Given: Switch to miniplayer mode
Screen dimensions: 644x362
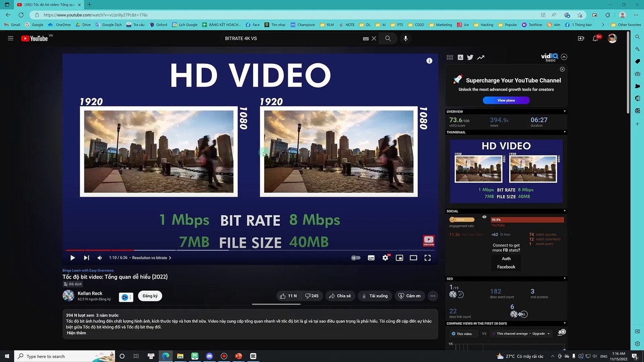Looking at the screenshot, I should coord(399,258).
